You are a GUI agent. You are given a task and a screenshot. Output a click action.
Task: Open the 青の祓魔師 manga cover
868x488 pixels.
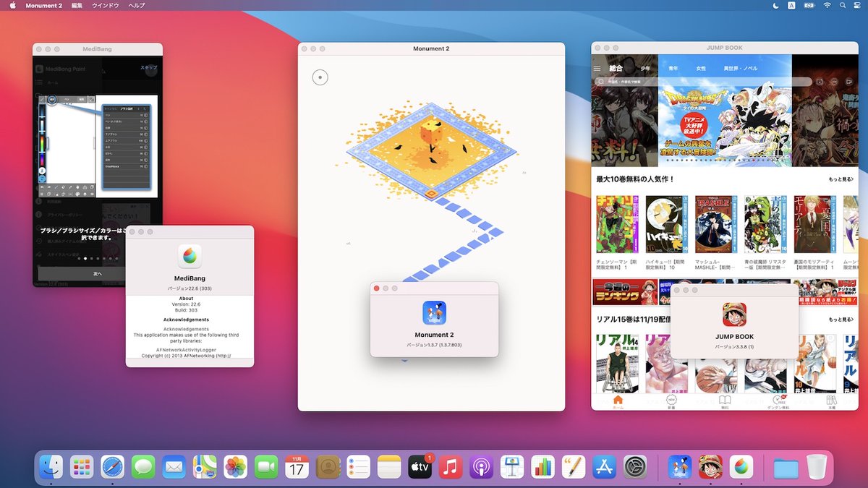tap(765, 224)
